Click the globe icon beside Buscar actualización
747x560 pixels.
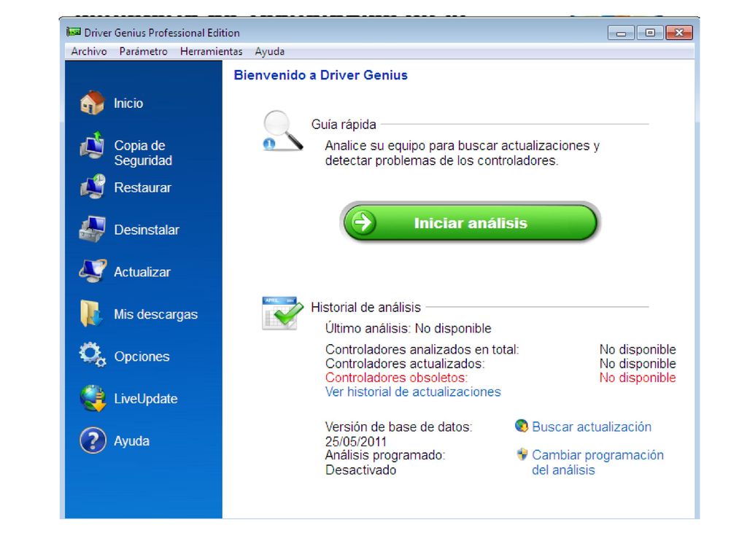[522, 426]
